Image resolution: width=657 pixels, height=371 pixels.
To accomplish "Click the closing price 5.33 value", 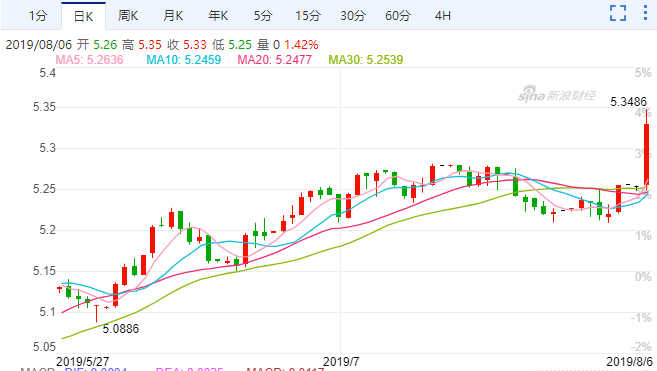I will 195,44.
